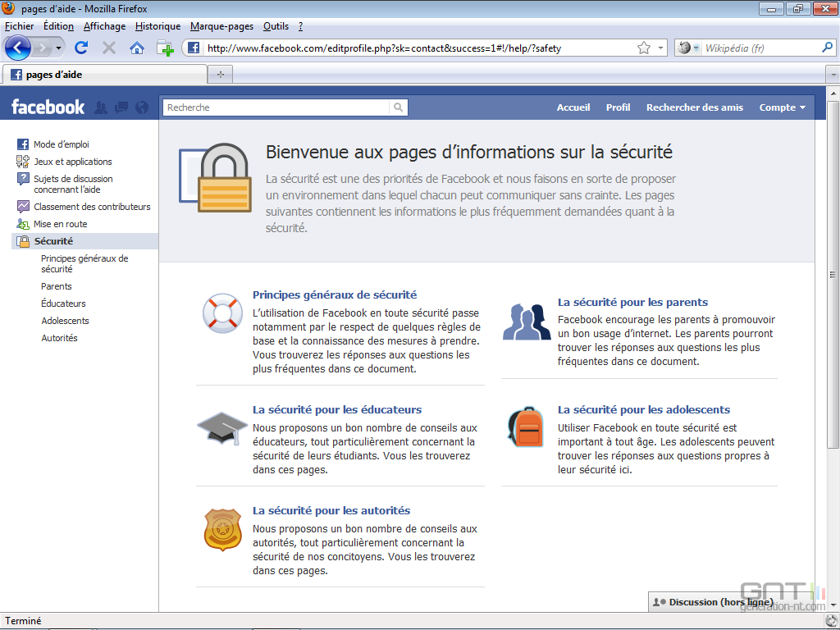Click the large padlock security image
This screenshot has width=840, height=630.
pyautogui.click(x=216, y=178)
